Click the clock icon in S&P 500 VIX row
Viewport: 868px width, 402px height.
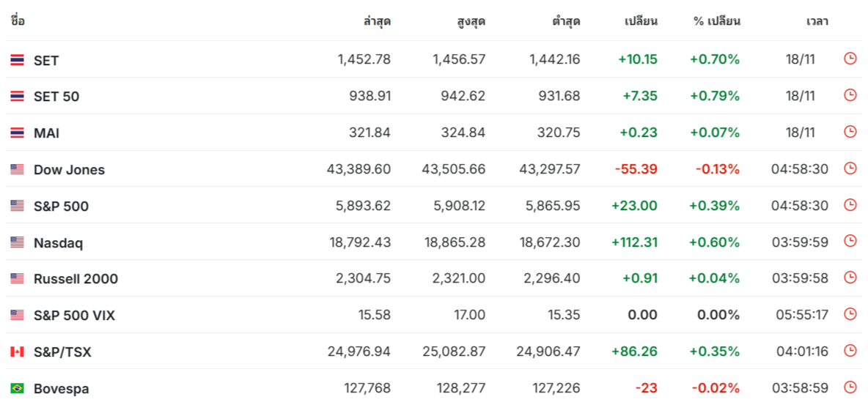coord(850,314)
